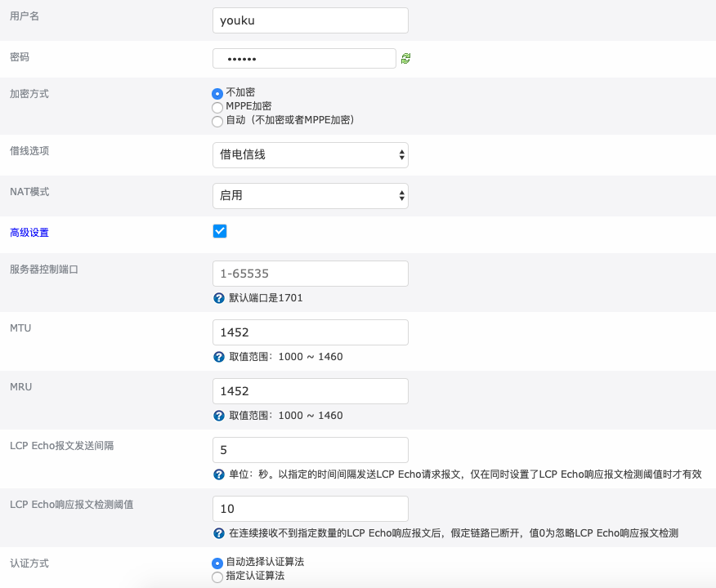Select 指定认证算法 radio button
The image size is (716, 588).
click(x=217, y=577)
